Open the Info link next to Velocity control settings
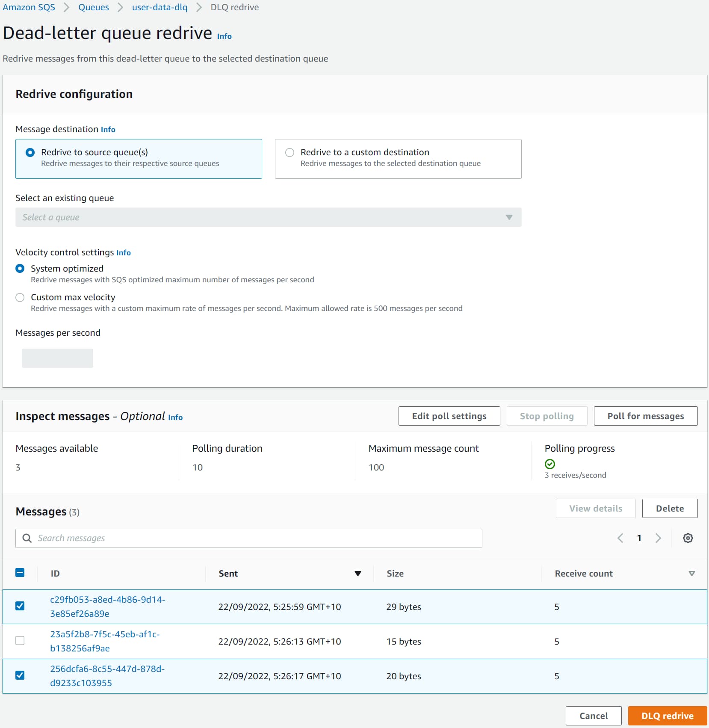 pyautogui.click(x=124, y=252)
